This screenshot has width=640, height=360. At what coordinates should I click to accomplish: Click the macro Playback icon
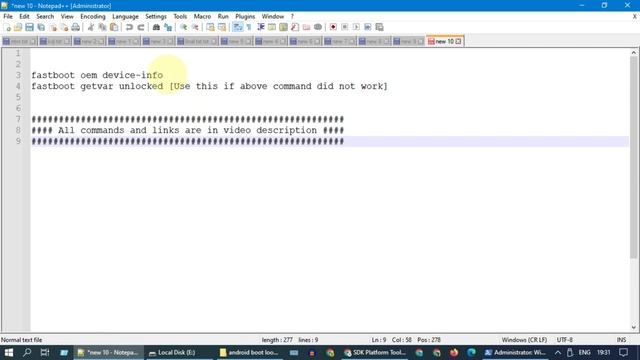click(x=356, y=27)
